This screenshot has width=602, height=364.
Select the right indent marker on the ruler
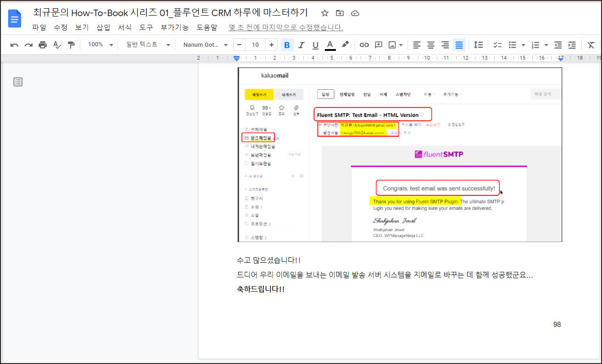pyautogui.click(x=561, y=59)
